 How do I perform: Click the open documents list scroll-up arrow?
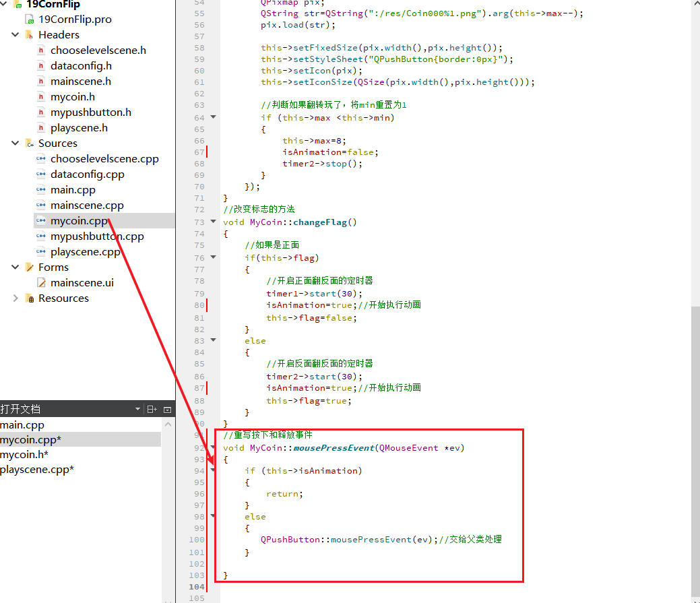pos(168,424)
